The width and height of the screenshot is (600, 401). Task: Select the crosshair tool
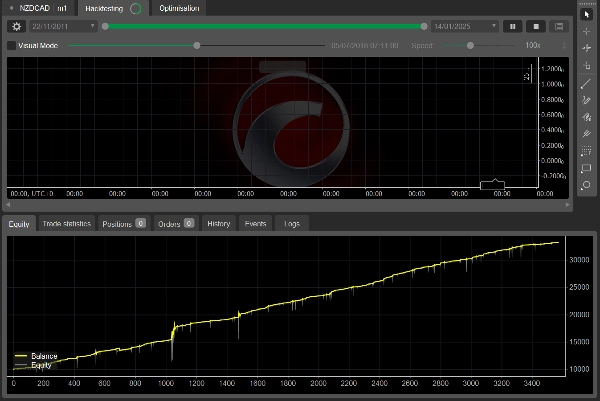point(586,31)
